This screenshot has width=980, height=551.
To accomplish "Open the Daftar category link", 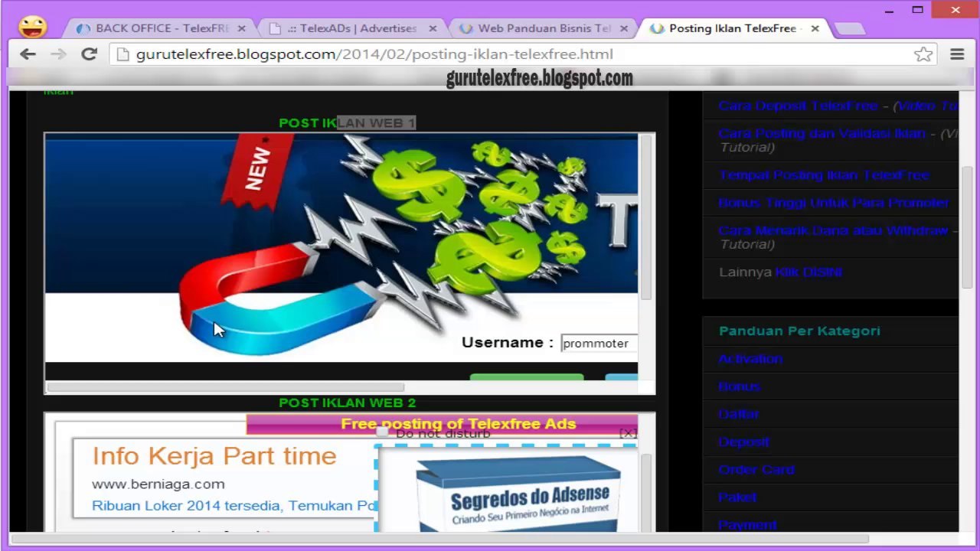I will point(738,414).
